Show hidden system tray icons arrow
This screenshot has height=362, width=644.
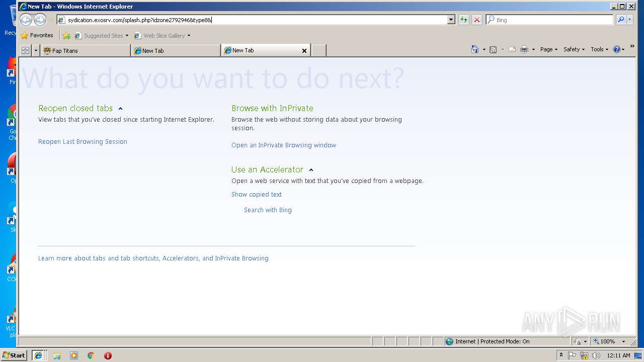[x=561, y=355]
